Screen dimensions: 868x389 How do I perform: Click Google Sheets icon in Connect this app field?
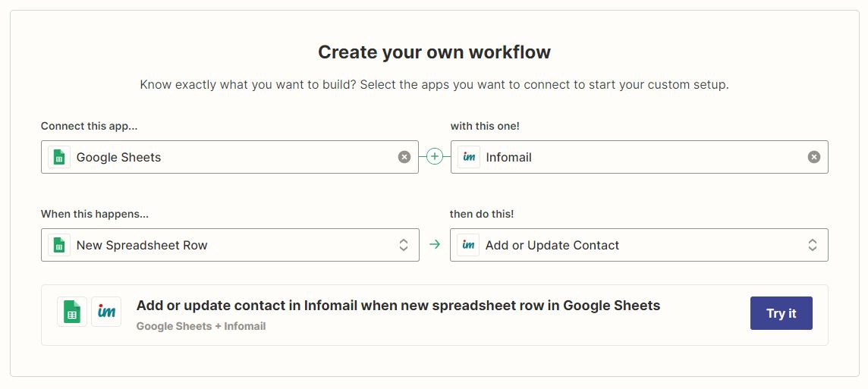pyautogui.click(x=59, y=157)
